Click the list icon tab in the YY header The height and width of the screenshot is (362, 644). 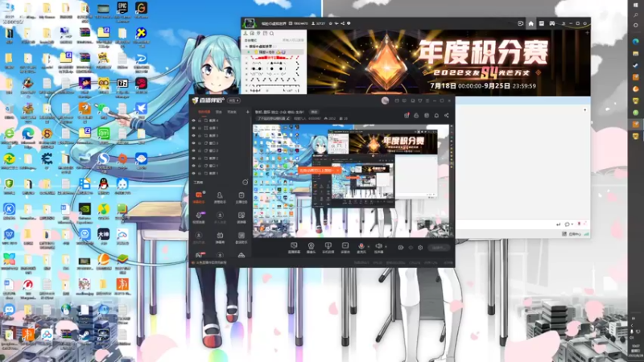(541, 23)
